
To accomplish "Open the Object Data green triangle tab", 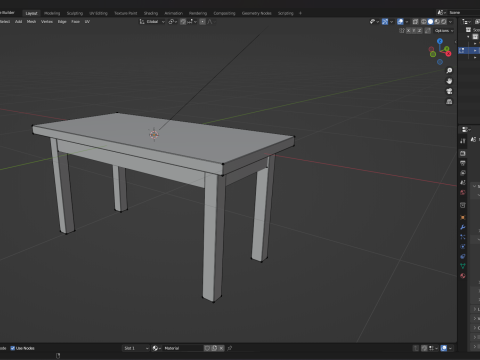I will point(463,266).
